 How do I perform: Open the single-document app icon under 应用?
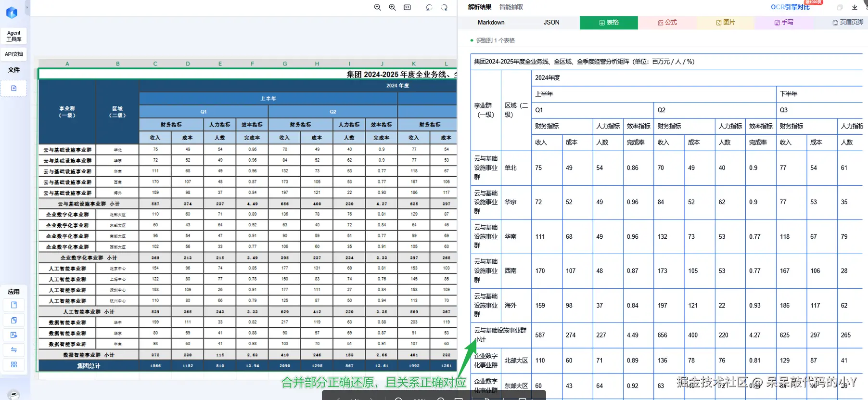tap(13, 305)
